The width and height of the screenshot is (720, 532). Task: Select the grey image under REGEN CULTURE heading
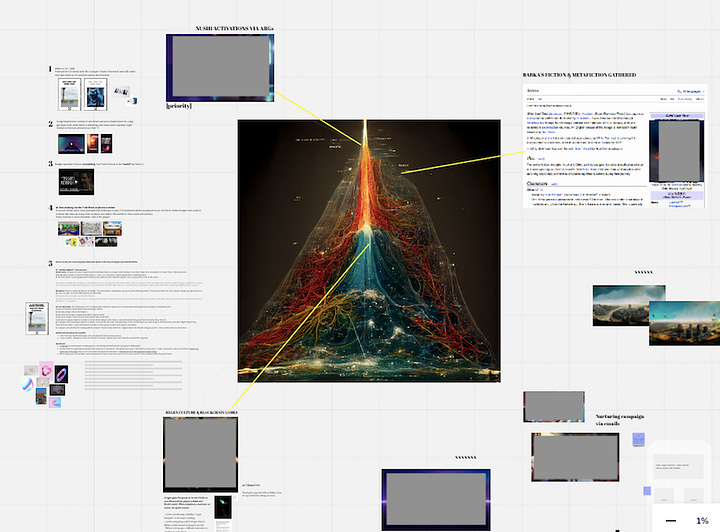pos(201,454)
